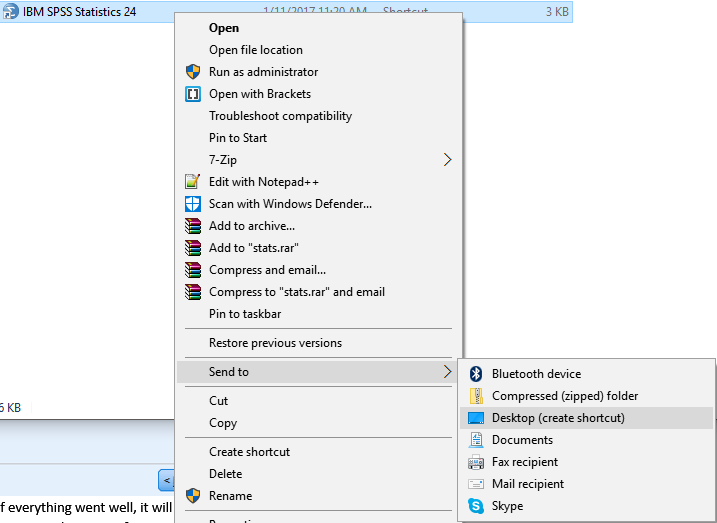Select Restore previous versions
This screenshot has width=717, height=523.
(318, 343)
